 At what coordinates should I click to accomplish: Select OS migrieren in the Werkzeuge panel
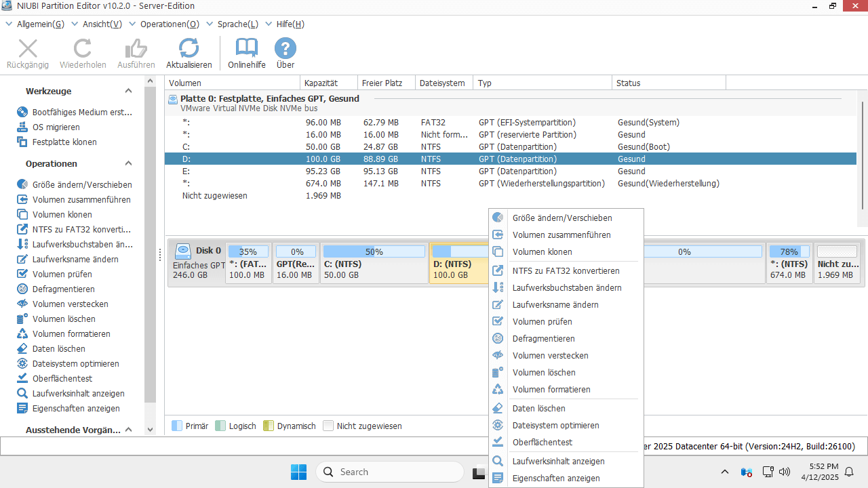coord(56,127)
